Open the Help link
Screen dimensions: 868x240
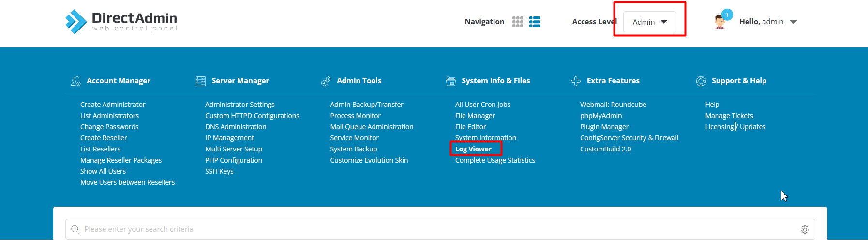pos(712,105)
